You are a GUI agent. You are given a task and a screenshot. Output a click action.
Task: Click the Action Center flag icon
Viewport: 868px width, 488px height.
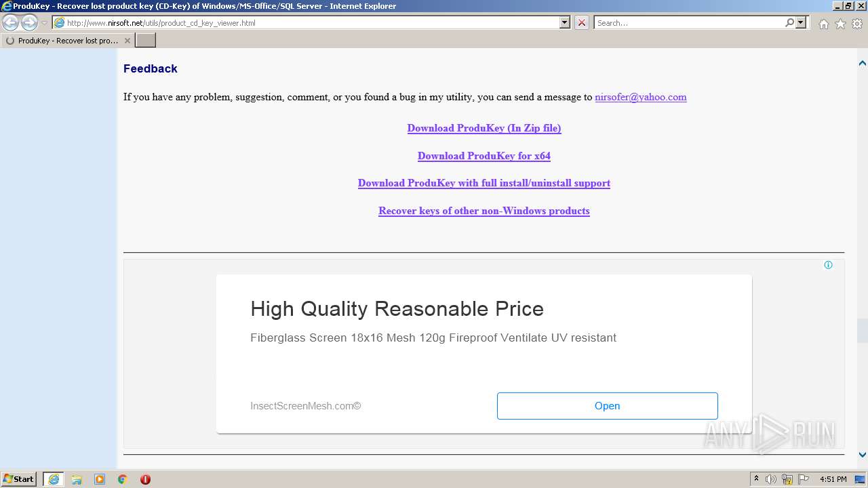coord(804,479)
